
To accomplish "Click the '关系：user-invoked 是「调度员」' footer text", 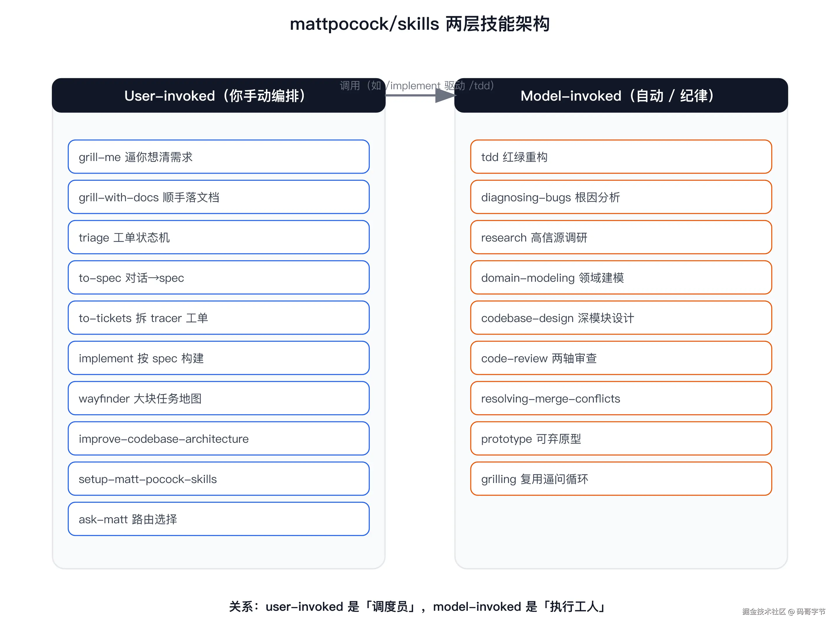I will pyautogui.click(x=323, y=606).
